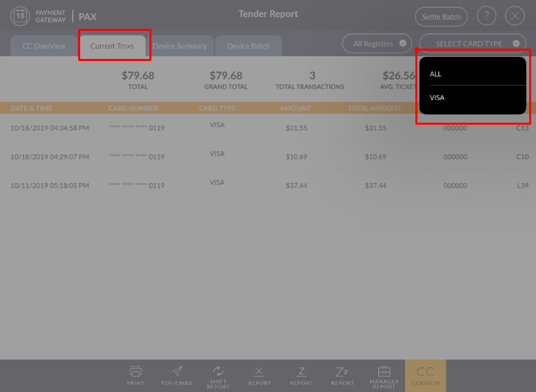
Task: Click the Print icon in bottom toolbar
Action: pos(136,372)
